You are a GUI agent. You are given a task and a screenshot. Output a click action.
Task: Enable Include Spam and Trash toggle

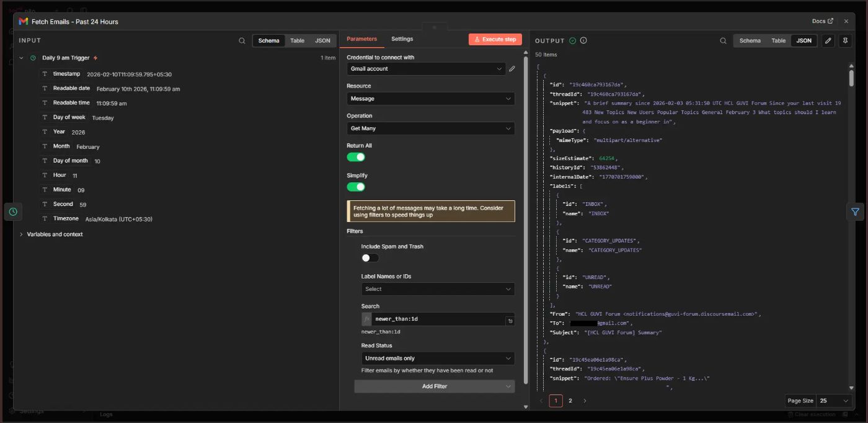[370, 258]
